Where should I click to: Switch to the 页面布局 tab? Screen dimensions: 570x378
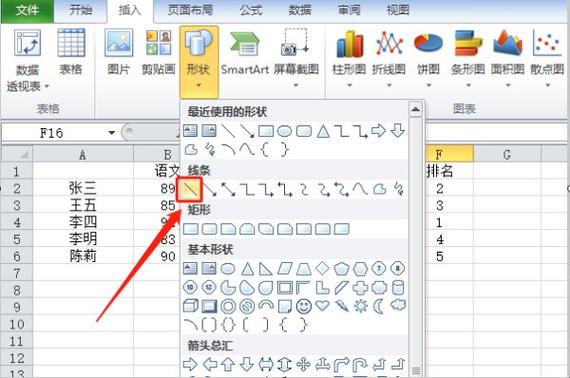[190, 10]
